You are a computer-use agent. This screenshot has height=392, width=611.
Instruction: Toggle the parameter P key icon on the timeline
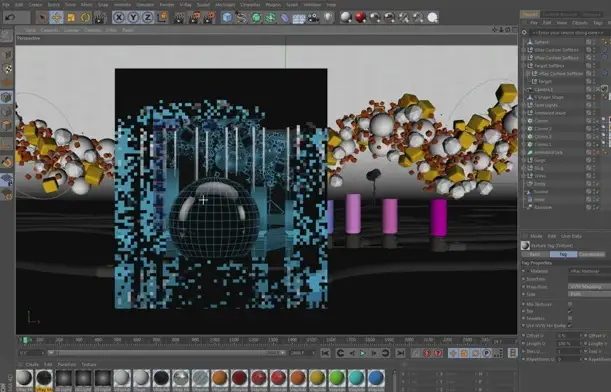point(487,353)
